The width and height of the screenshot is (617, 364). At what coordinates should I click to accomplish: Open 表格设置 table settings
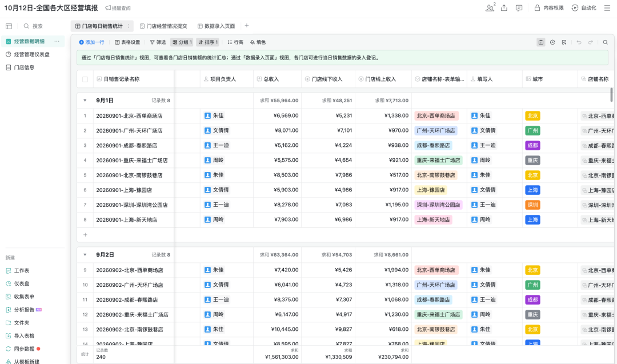coord(127,42)
